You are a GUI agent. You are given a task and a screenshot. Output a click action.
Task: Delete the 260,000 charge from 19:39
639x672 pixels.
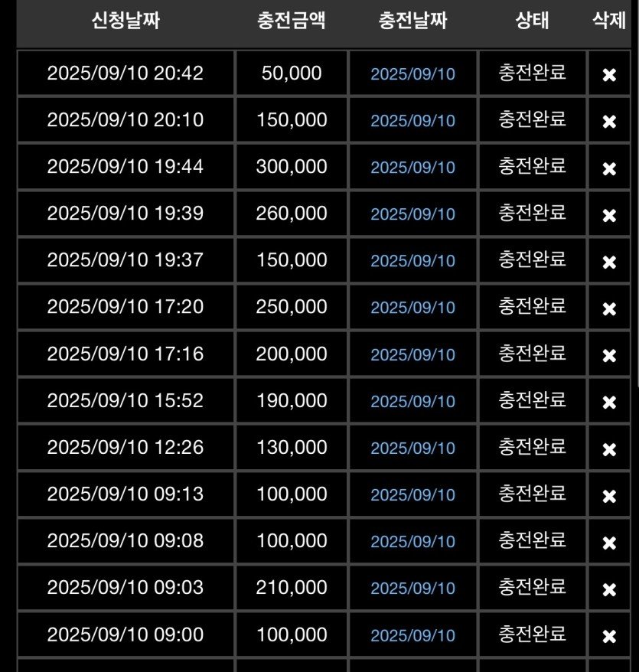tap(609, 215)
